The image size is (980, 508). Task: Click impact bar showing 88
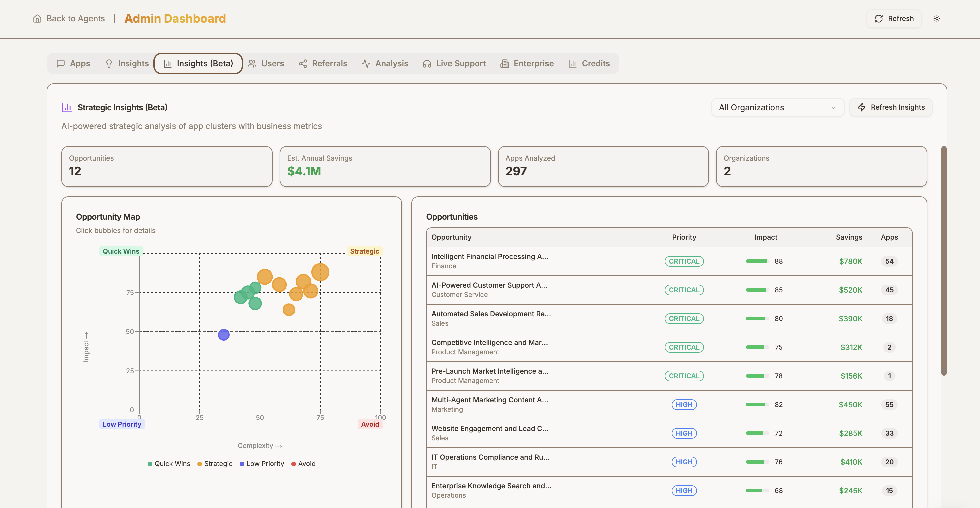coord(757,261)
